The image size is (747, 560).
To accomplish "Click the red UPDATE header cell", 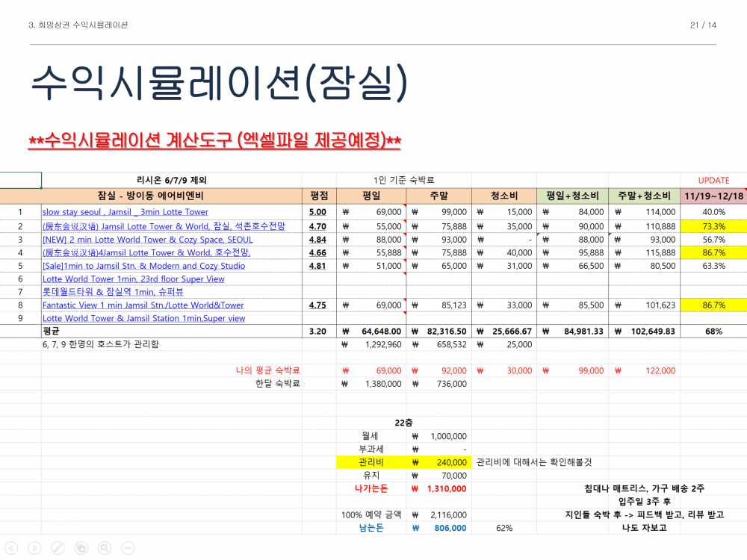I will click(713, 181).
